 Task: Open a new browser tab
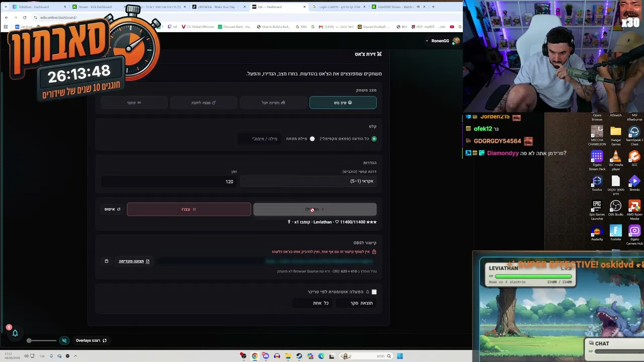tap(433, 7)
